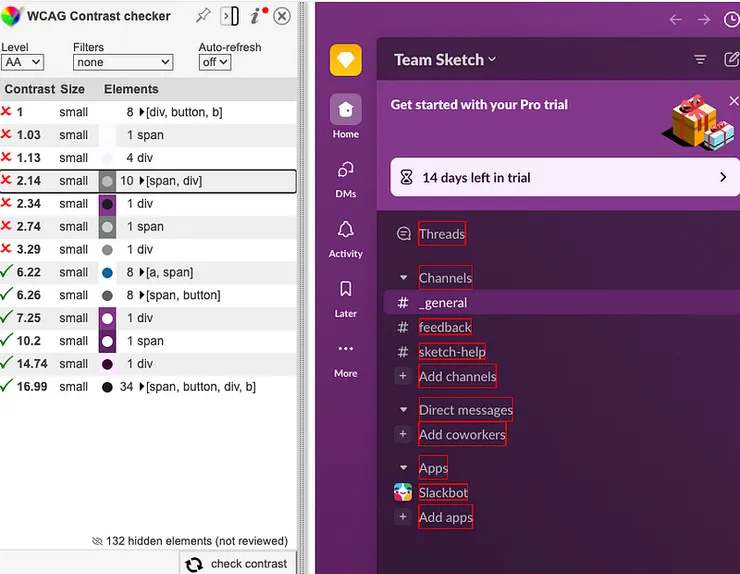Expand the 8 [span, button] elements row
The image size is (740, 574).
click(x=142, y=295)
